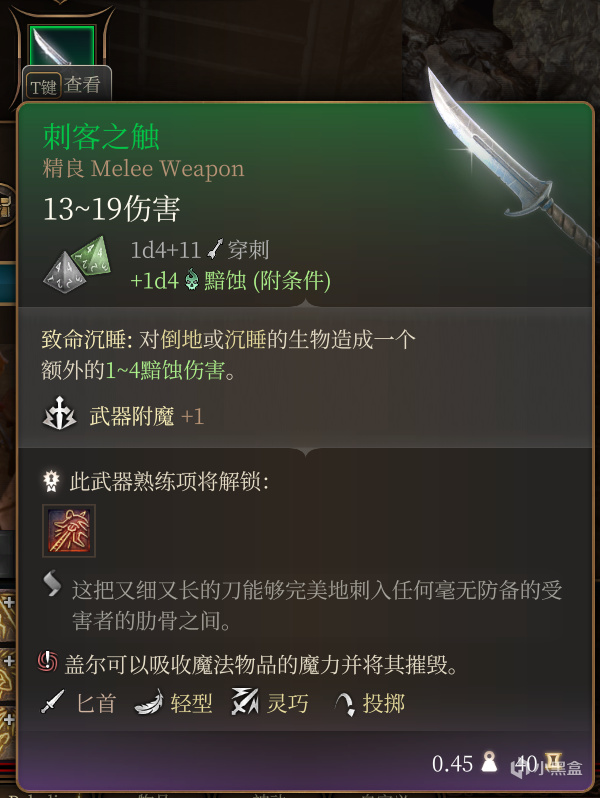Select the equipped dagger inventory slot
600x798 pixels.
tap(61, 47)
